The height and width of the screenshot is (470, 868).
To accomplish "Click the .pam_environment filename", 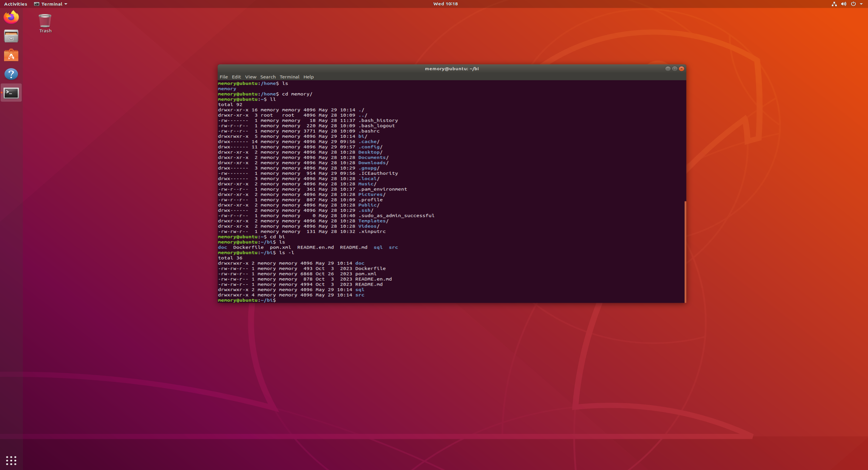I will pos(383,189).
